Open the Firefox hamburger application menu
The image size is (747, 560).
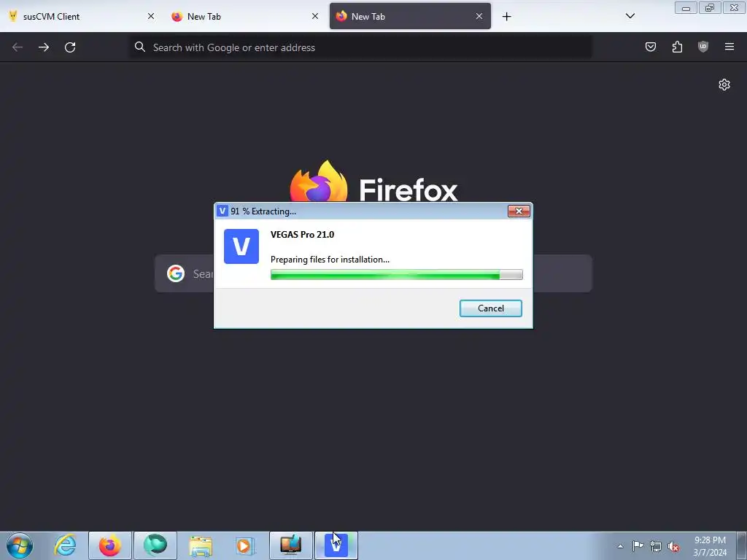pos(729,47)
